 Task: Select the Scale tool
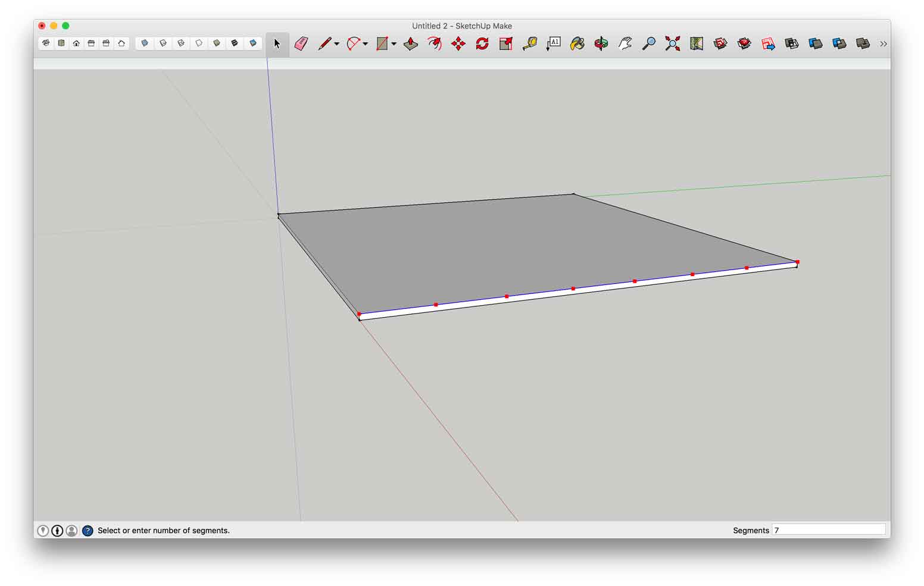[506, 43]
